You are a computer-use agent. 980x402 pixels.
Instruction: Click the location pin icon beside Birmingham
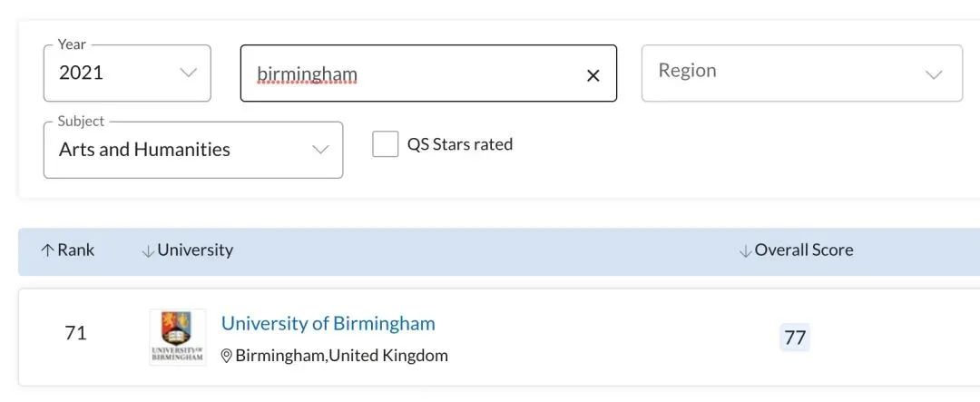227,357
